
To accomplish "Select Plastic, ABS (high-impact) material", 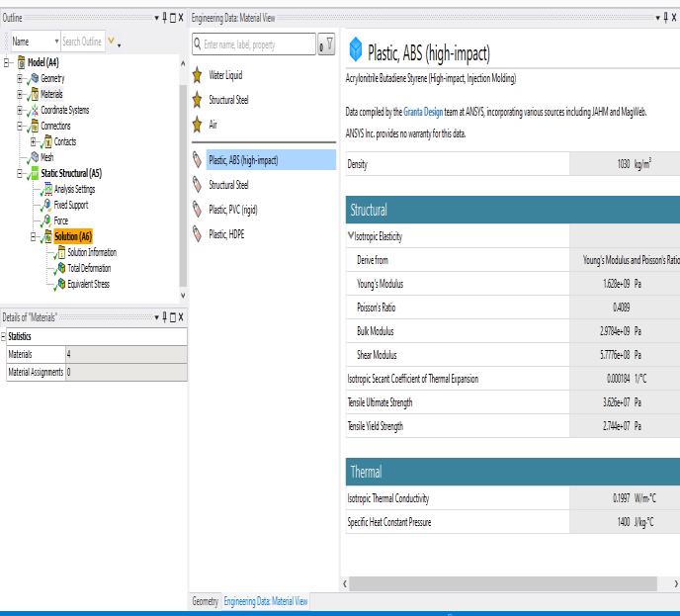I will [x=271, y=159].
